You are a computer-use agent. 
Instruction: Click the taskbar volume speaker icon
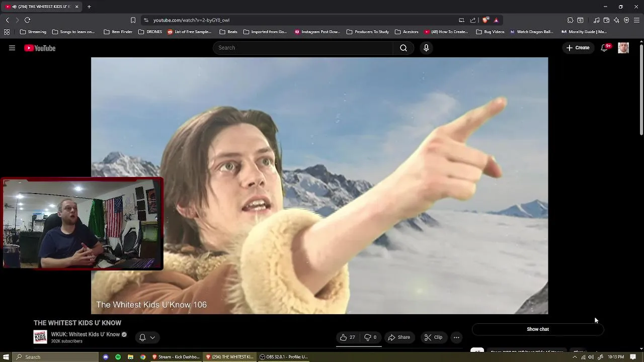(x=591, y=357)
